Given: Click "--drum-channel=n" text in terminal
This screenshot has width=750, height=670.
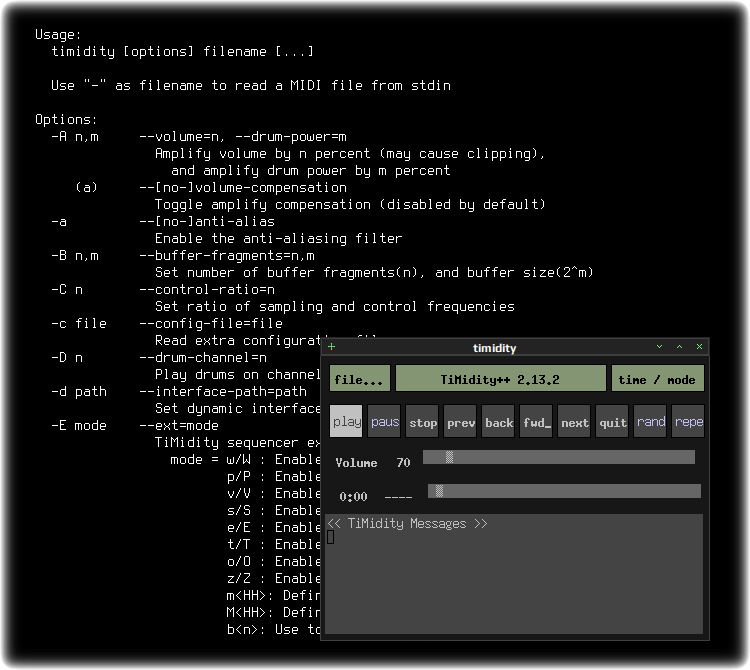Looking at the screenshot, I should coord(203,358).
